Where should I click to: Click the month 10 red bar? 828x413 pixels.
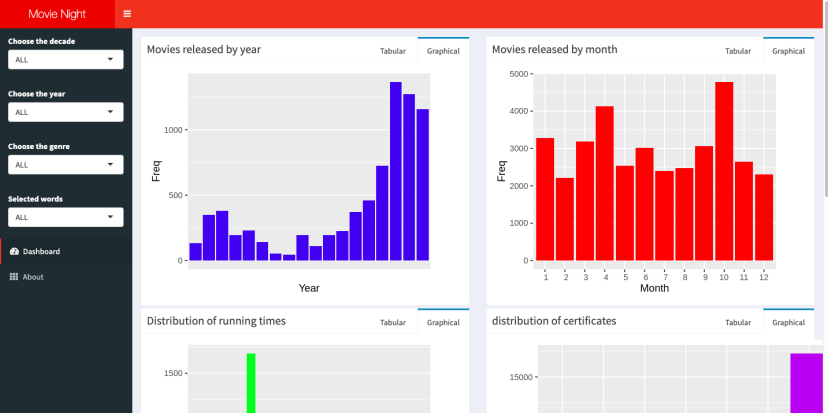(x=724, y=171)
